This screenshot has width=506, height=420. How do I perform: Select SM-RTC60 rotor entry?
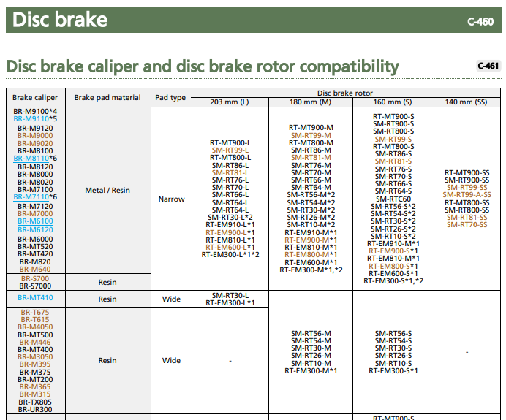[x=393, y=199]
